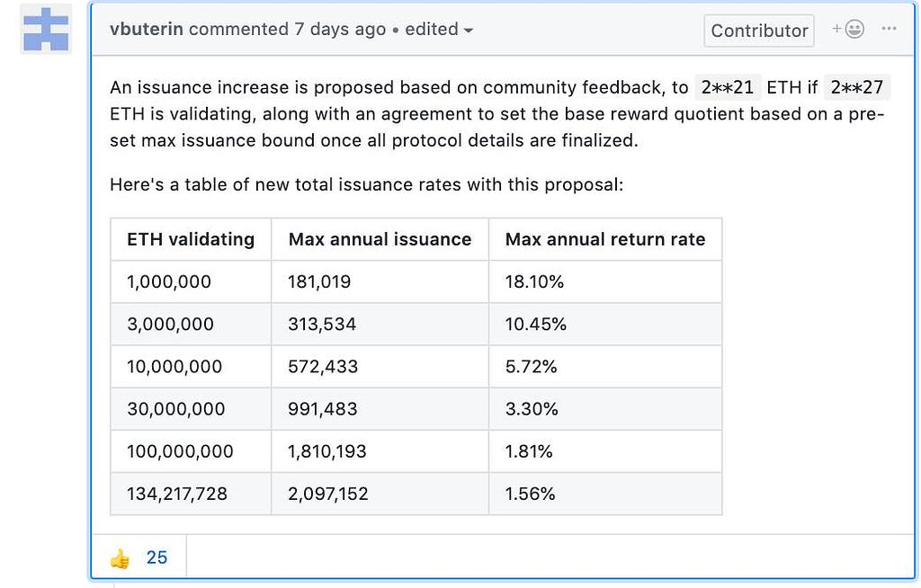The height and width of the screenshot is (588, 921).
Task: Open the vbuterin username profile link
Action: coord(146,29)
